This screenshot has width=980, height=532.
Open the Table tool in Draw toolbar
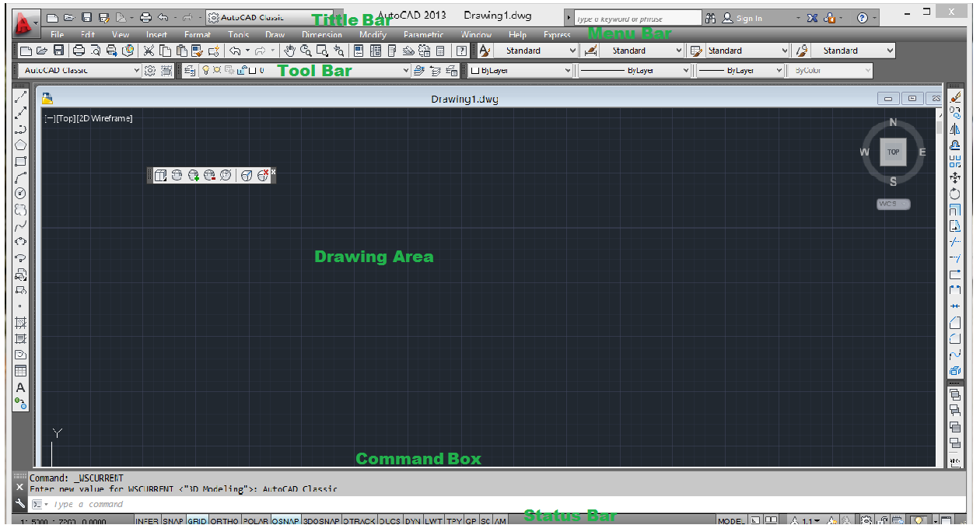[x=21, y=371]
